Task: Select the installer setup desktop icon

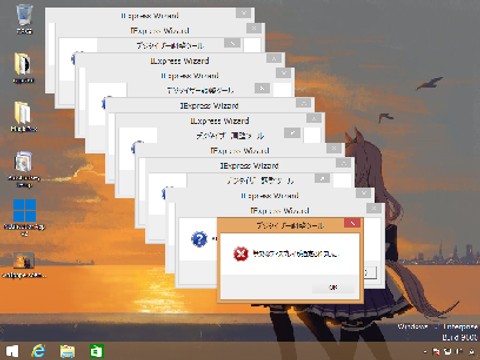Action: tap(24, 169)
